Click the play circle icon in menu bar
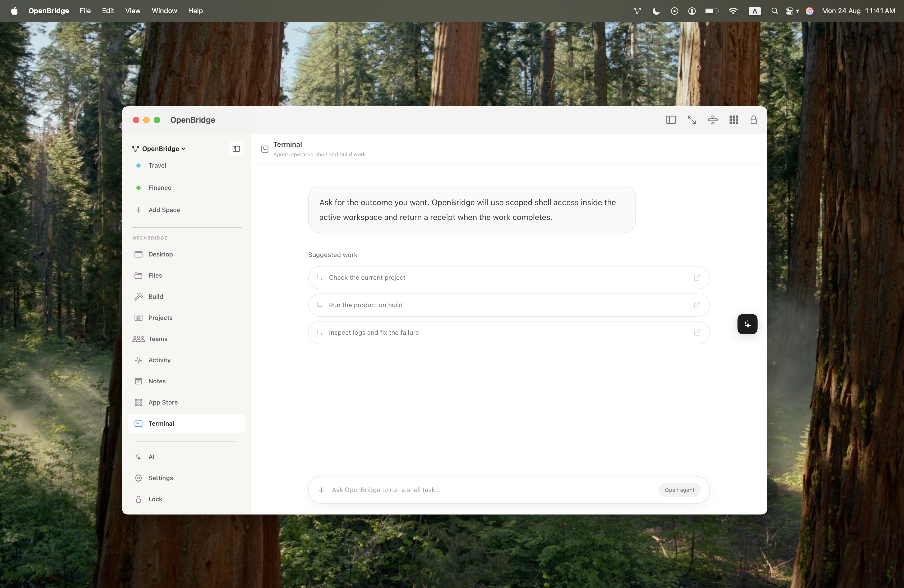Viewport: 904px width, 588px height. coord(674,11)
